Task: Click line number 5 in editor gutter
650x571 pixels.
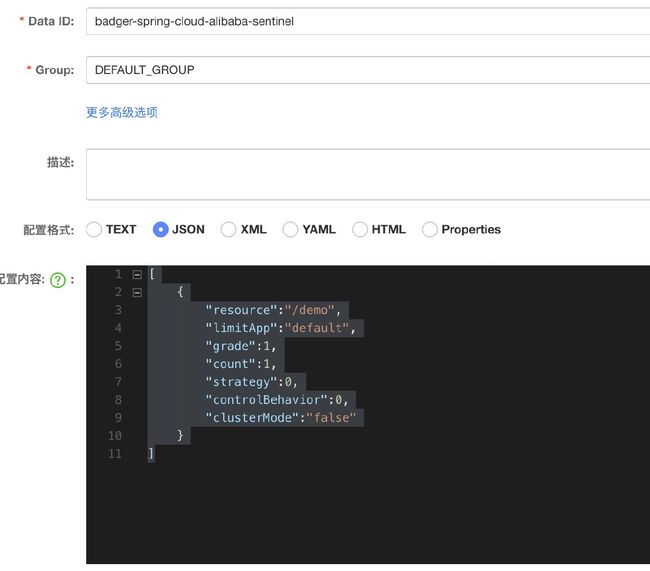Action: pyautogui.click(x=118, y=346)
